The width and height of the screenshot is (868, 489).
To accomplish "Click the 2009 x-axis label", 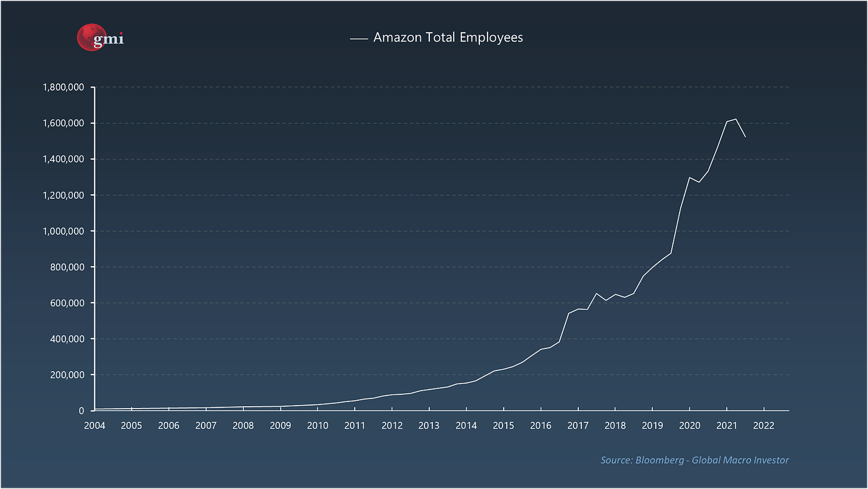I will click(x=280, y=426).
